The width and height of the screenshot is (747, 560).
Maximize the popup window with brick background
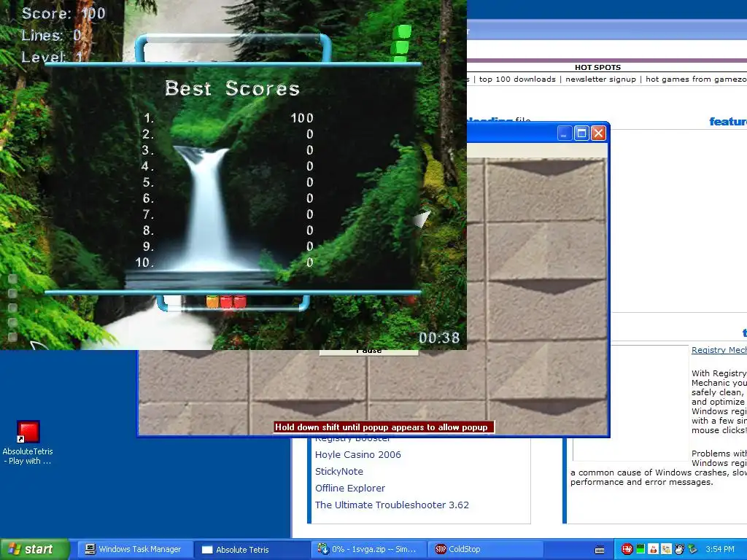[x=581, y=133]
